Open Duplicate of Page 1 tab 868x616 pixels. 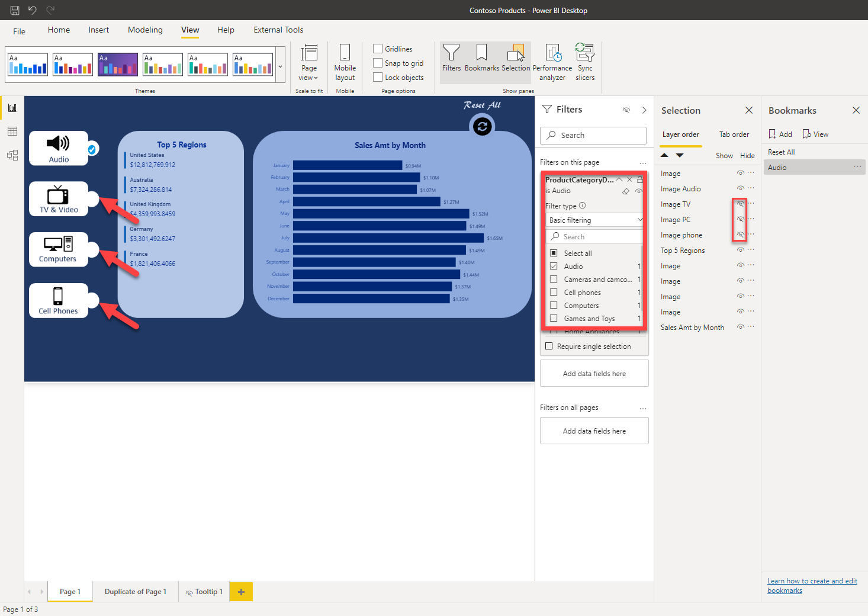coord(136,592)
